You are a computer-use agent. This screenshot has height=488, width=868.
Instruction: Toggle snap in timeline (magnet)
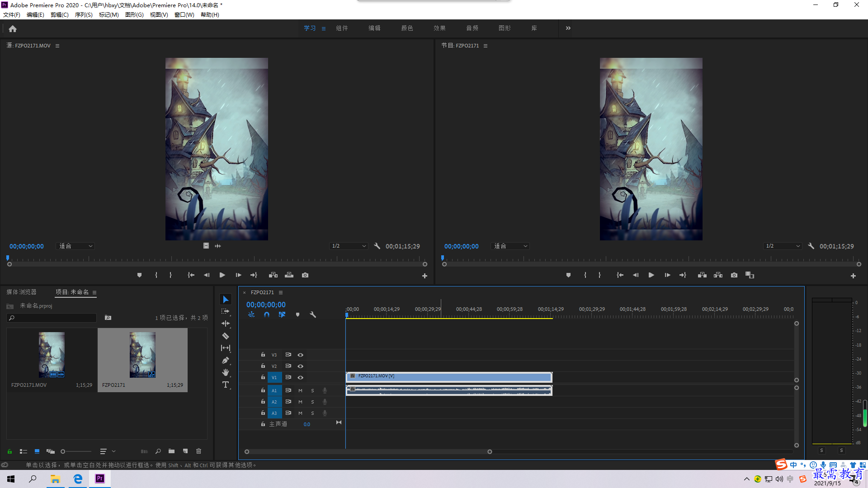pyautogui.click(x=267, y=315)
